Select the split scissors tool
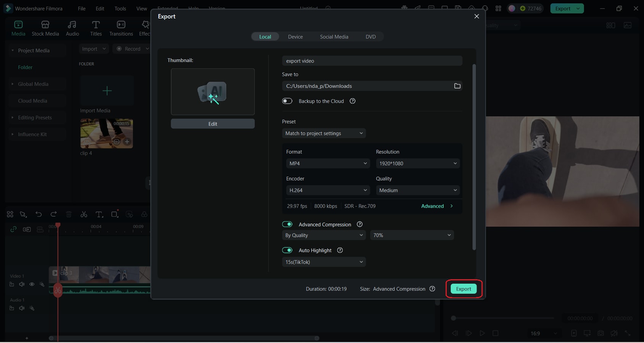Viewport: 644px width, 343px height. 84,214
